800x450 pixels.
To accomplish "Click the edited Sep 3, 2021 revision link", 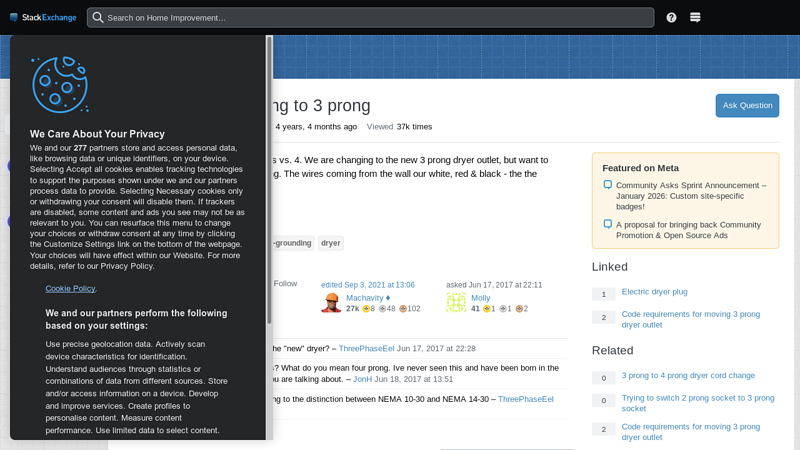I will click(367, 285).
